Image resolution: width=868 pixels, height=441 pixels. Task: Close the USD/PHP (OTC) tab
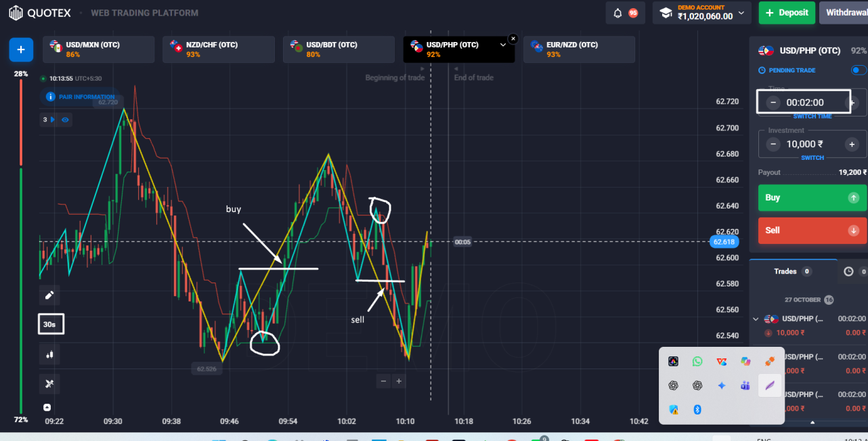coord(513,39)
